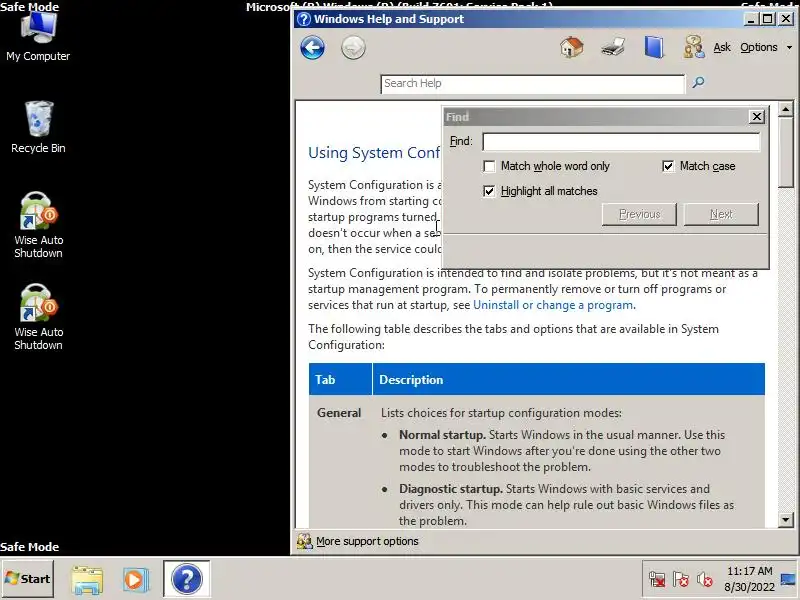Click the Next button in Find

tap(721, 214)
